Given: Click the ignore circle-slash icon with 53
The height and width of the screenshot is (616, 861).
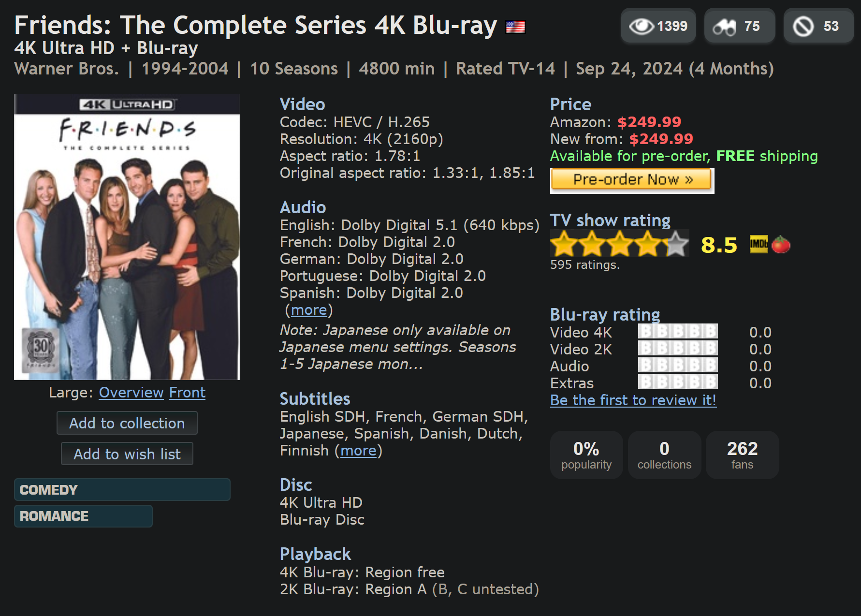Looking at the screenshot, I should 803,27.
